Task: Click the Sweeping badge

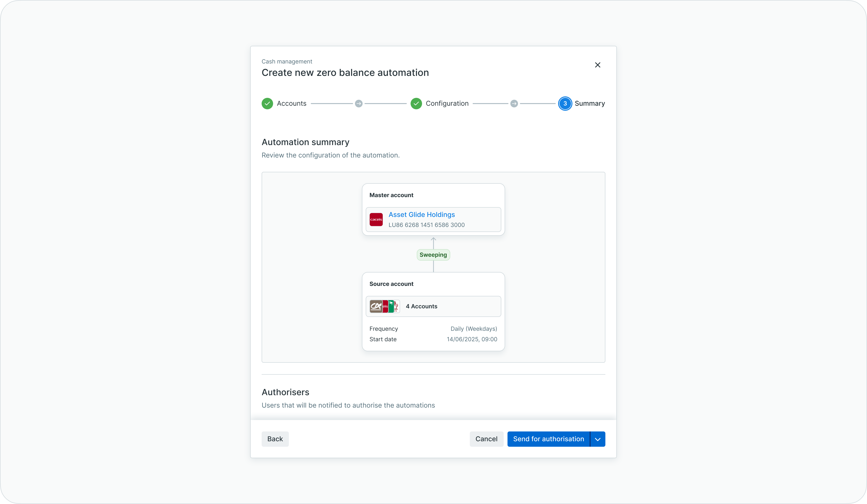Action: 433,255
